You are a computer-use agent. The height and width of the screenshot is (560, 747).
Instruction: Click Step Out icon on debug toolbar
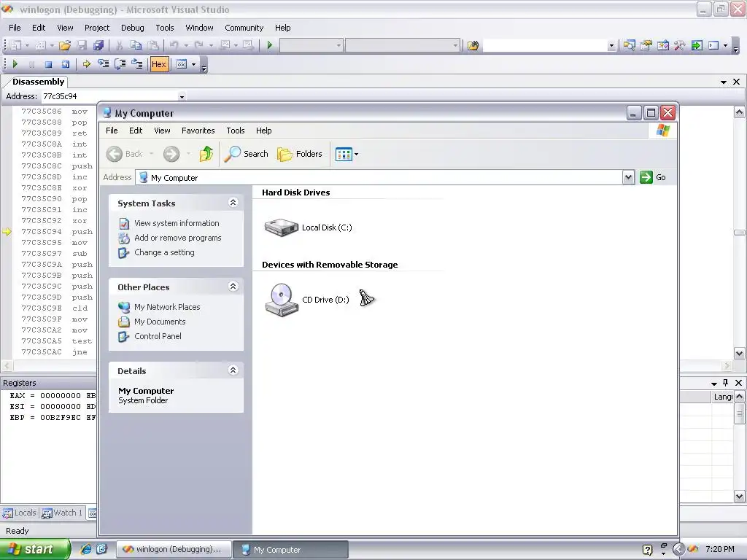point(137,64)
